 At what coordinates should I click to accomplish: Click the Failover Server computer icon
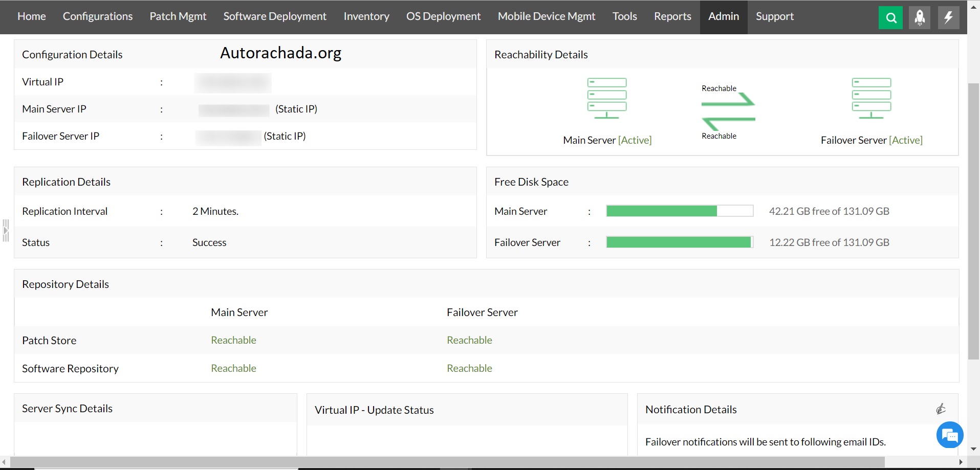pos(871,98)
